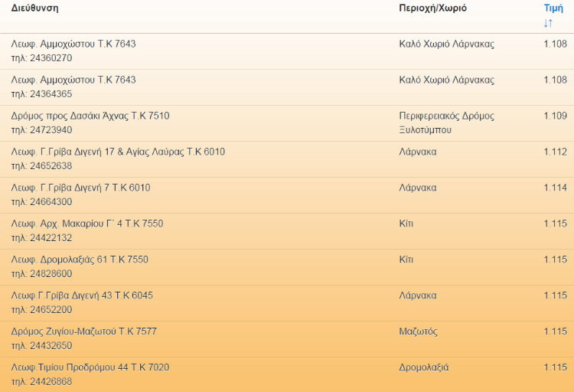Select address Δρόμος Ζυγίου-Μαζωτού Τ.Κ 7577
The height and width of the screenshot is (392, 574).
[x=84, y=332]
